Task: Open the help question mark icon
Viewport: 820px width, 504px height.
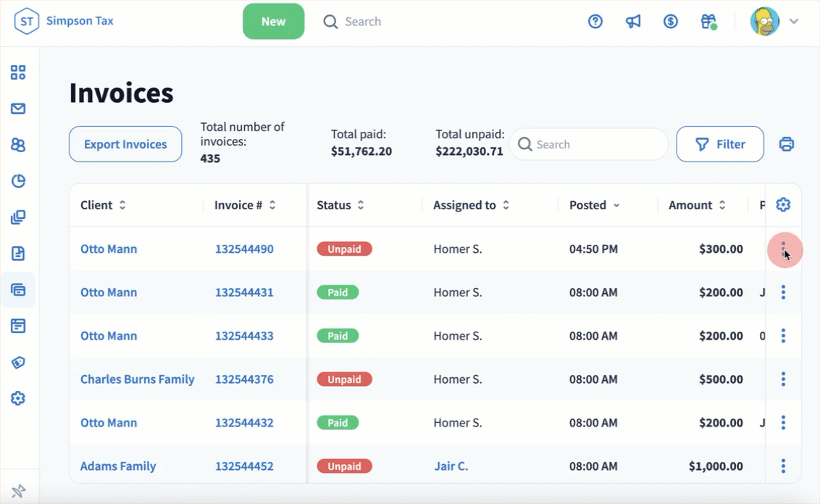Action: point(595,22)
